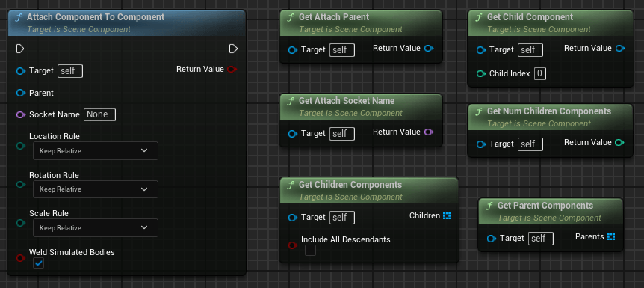Open the Scale Rule dropdown
The image size is (644, 288).
(x=96, y=228)
